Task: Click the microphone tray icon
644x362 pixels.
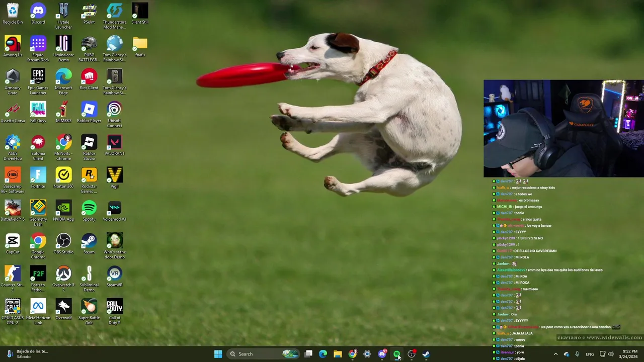Action: (x=577, y=354)
